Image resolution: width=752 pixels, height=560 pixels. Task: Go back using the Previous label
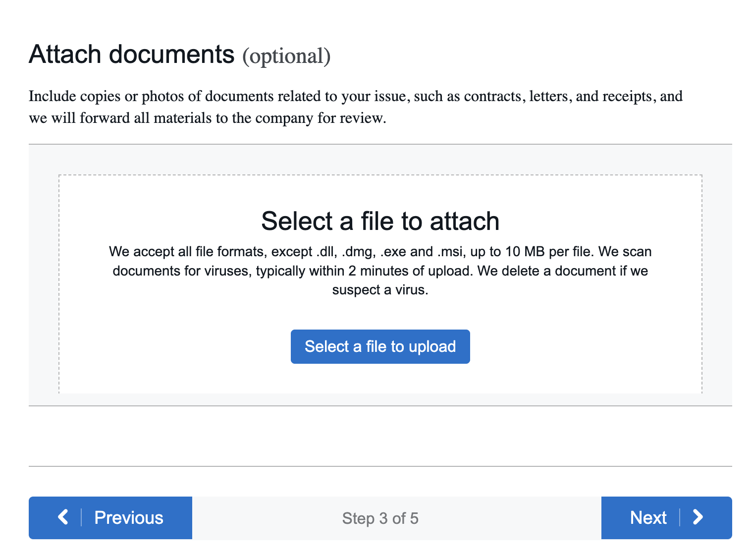tap(129, 518)
